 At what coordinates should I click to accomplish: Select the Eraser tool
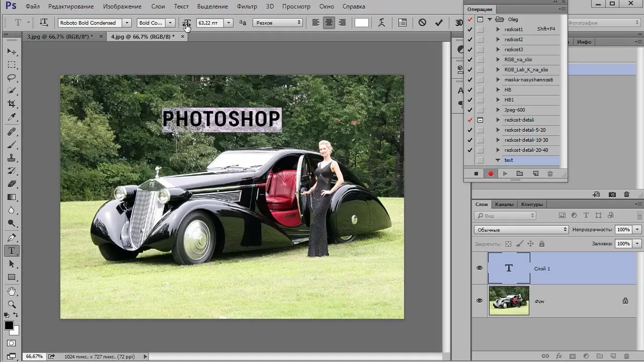pyautogui.click(x=12, y=184)
